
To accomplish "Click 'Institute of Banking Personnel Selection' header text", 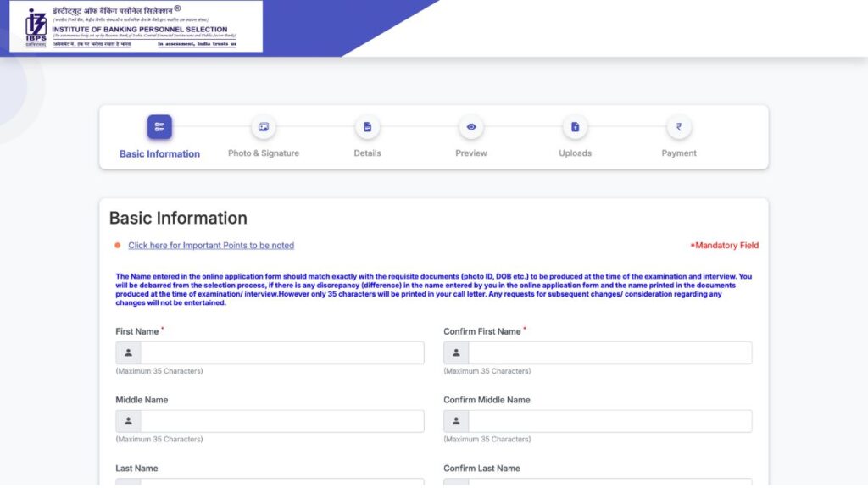I will tap(140, 30).
